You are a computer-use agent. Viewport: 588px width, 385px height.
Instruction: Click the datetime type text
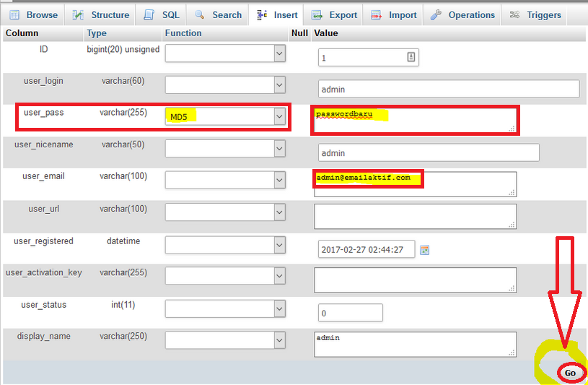[123, 241]
